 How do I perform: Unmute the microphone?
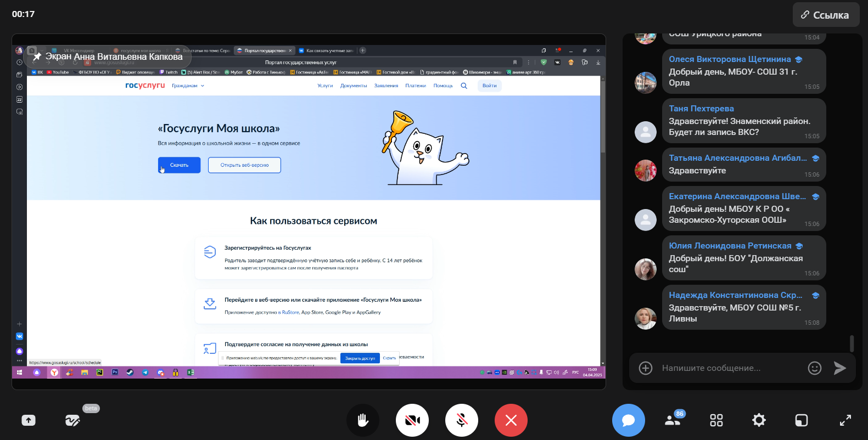click(461, 420)
